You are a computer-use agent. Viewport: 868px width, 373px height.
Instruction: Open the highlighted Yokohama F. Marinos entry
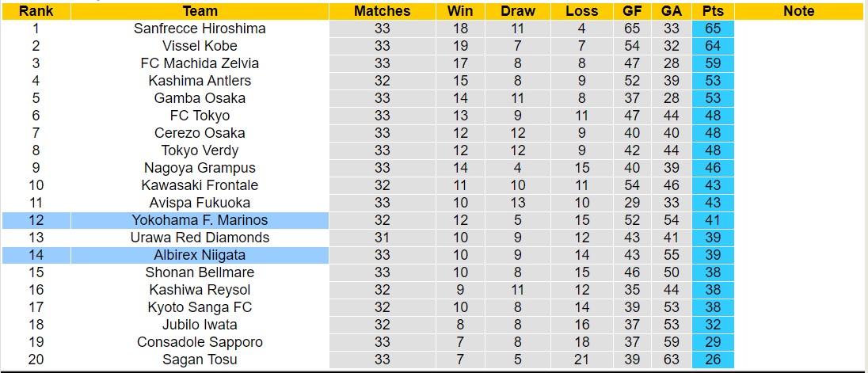200,220
